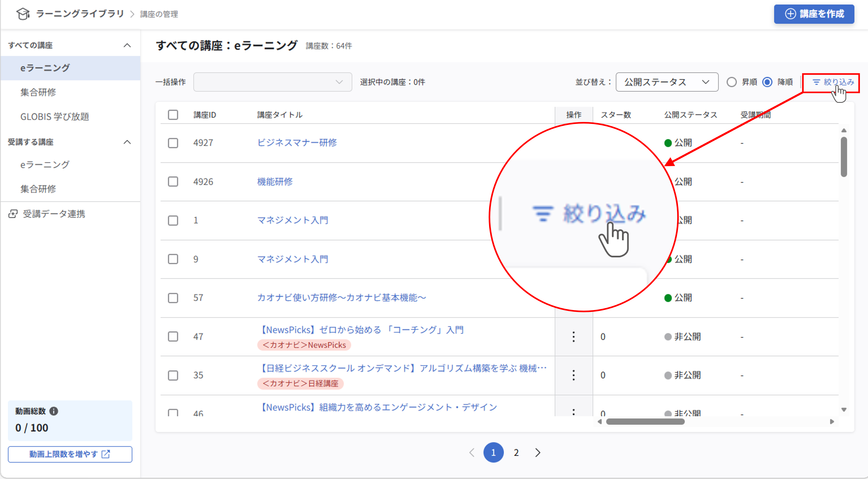Screen dimensions: 868x479
Task: Click the 受講データ連携 link icon
Action: click(x=13, y=214)
